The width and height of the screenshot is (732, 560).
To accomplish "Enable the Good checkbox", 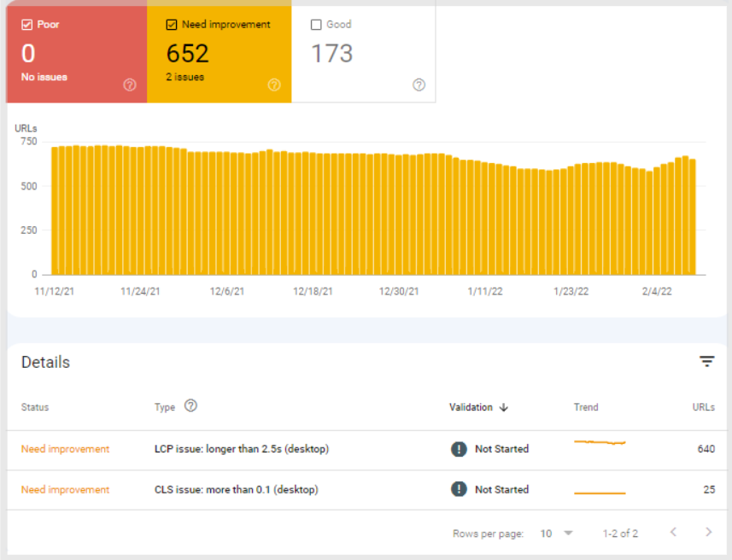I will (x=316, y=25).
